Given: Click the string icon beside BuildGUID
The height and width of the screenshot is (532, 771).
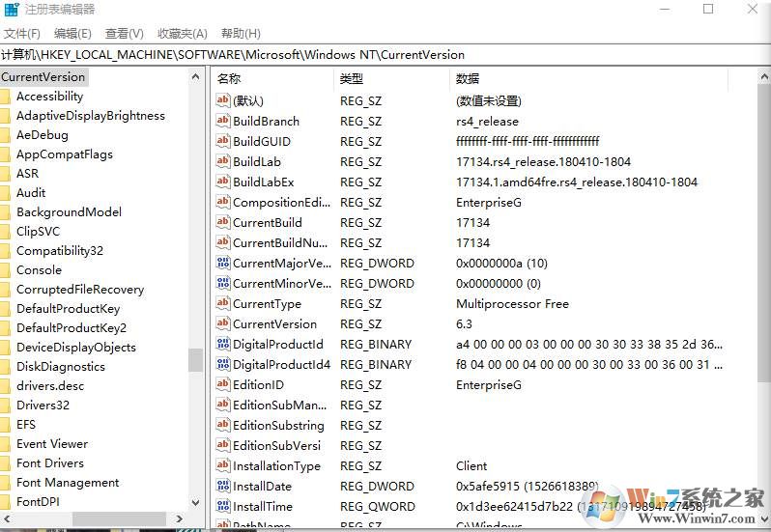Looking at the screenshot, I should click(x=223, y=141).
